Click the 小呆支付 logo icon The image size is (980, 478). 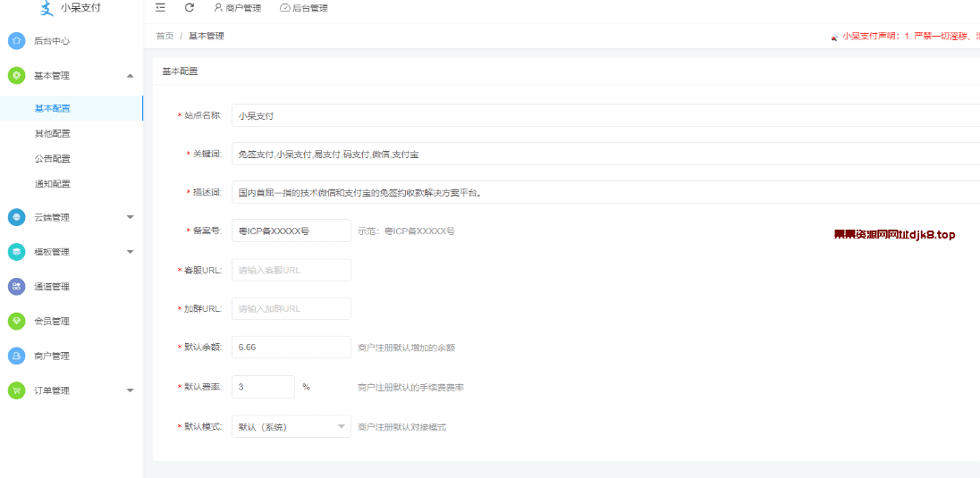(x=47, y=8)
